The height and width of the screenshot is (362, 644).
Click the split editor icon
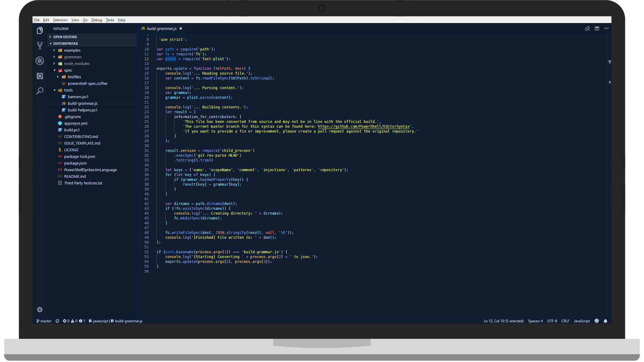[x=597, y=29]
